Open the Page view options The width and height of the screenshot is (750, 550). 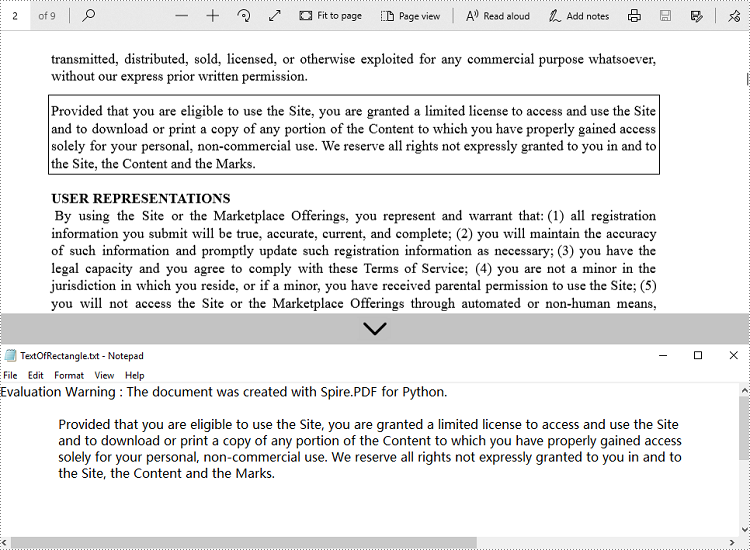(410, 16)
